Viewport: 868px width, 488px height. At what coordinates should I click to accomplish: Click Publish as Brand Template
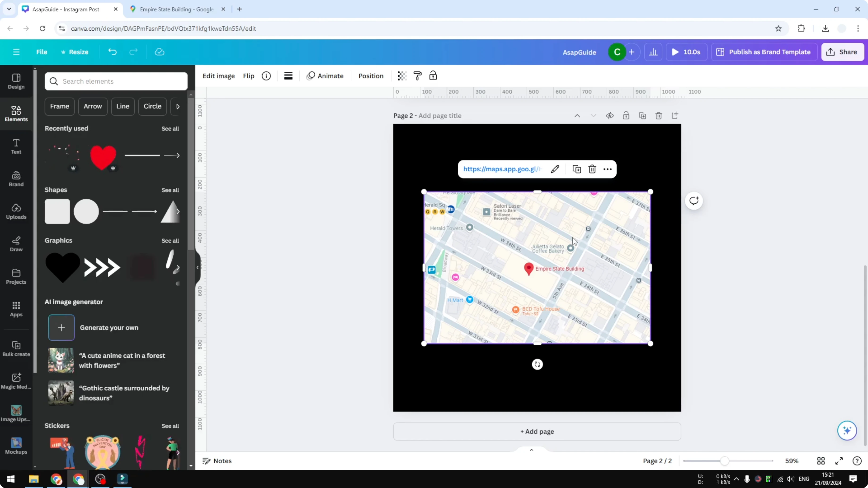coord(764,52)
